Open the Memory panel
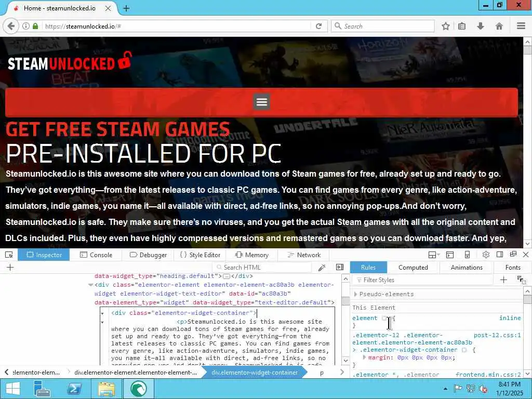 pyautogui.click(x=252, y=255)
